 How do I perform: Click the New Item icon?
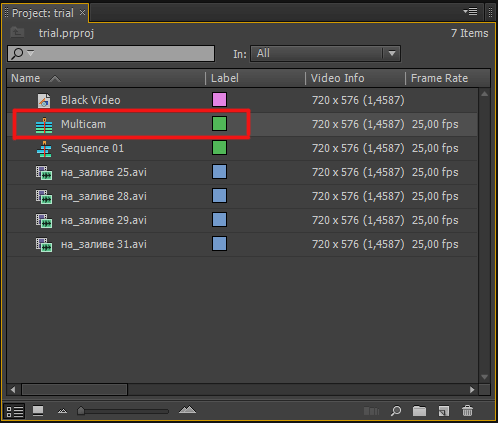click(x=444, y=411)
